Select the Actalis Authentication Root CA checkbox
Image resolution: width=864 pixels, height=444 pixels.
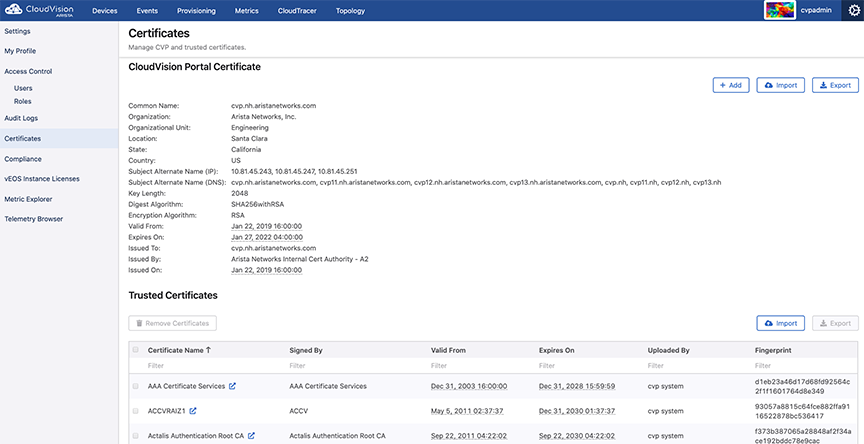(136, 436)
